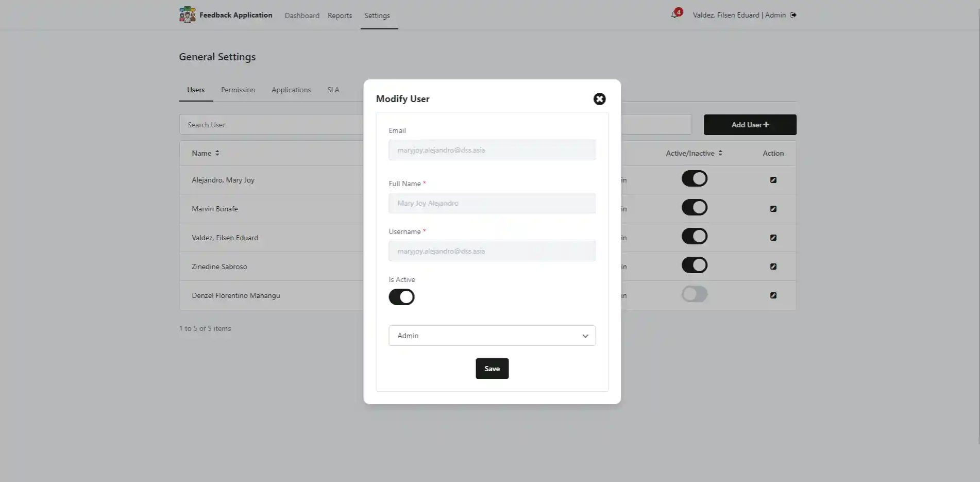
Task: Switch to the Permission tab
Action: tap(238, 90)
